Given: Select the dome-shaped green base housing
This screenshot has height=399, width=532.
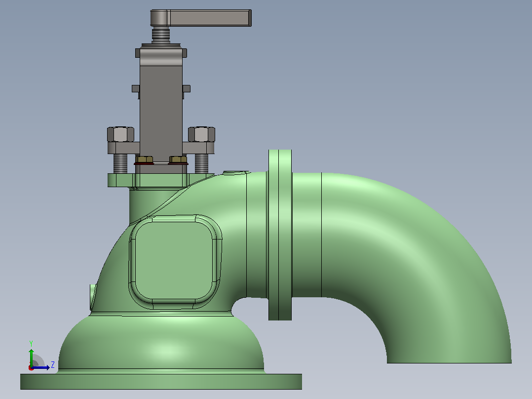Looking at the screenshot, I should [161, 343].
